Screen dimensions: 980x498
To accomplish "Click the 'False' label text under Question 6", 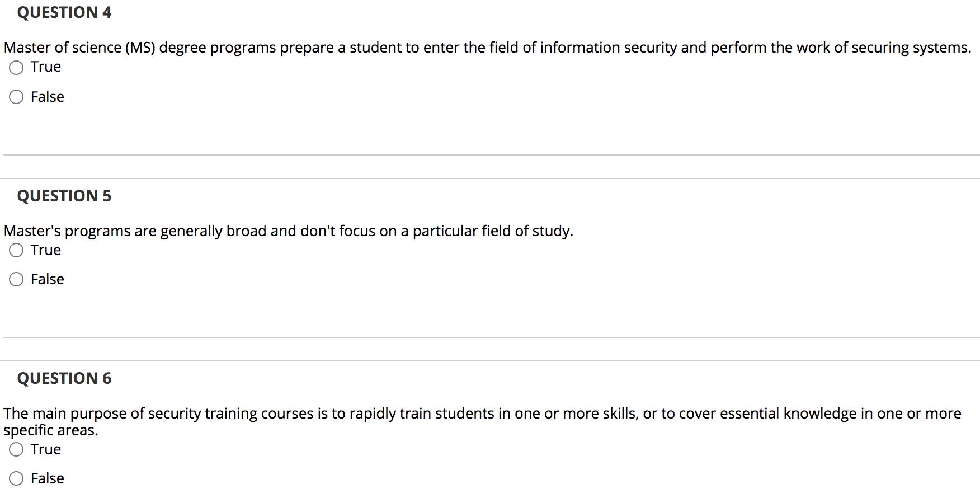I will tap(48, 478).
